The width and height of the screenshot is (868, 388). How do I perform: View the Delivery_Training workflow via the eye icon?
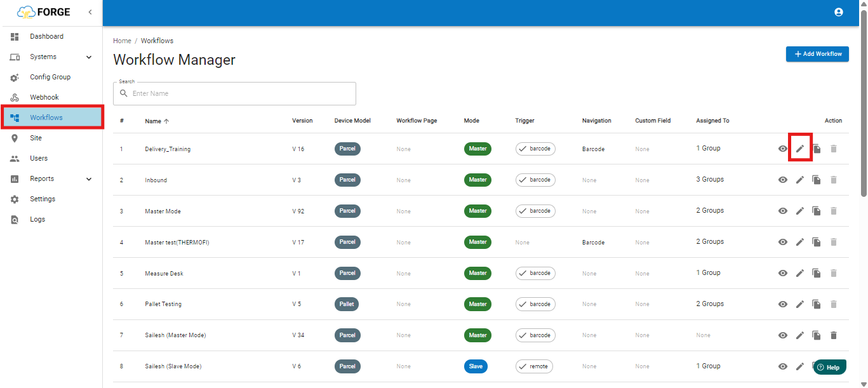(x=783, y=149)
